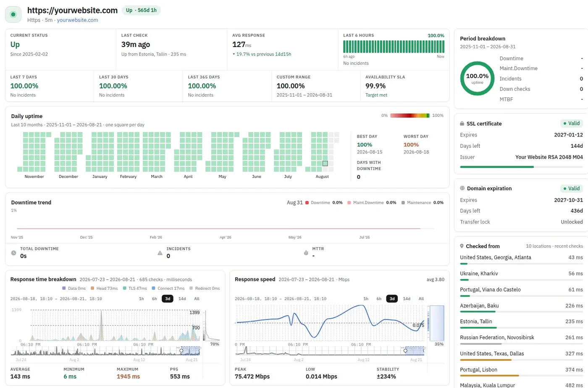The height and width of the screenshot is (388, 588).
Task: Click the Your Website RSA 2048 M04 issuer text
Action: [x=549, y=157]
